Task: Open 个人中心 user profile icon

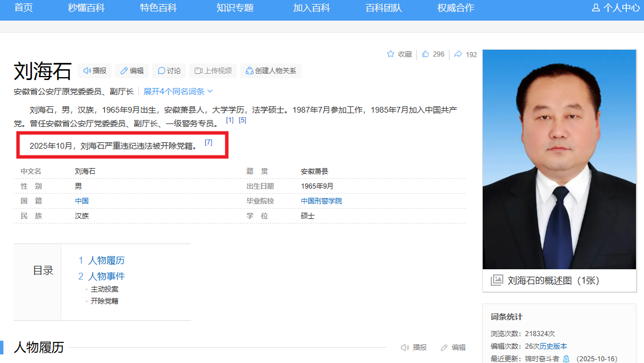Action: (595, 8)
